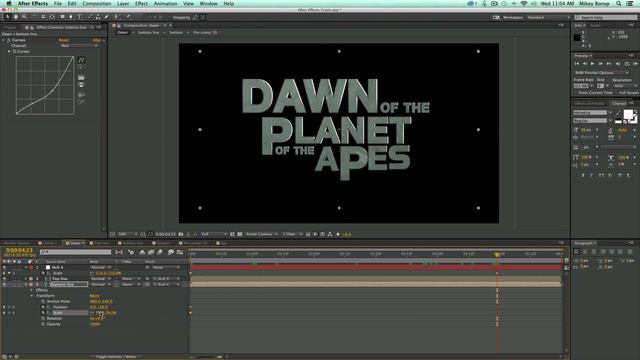Click Toggle Switches / Modes button

pyautogui.click(x=116, y=357)
